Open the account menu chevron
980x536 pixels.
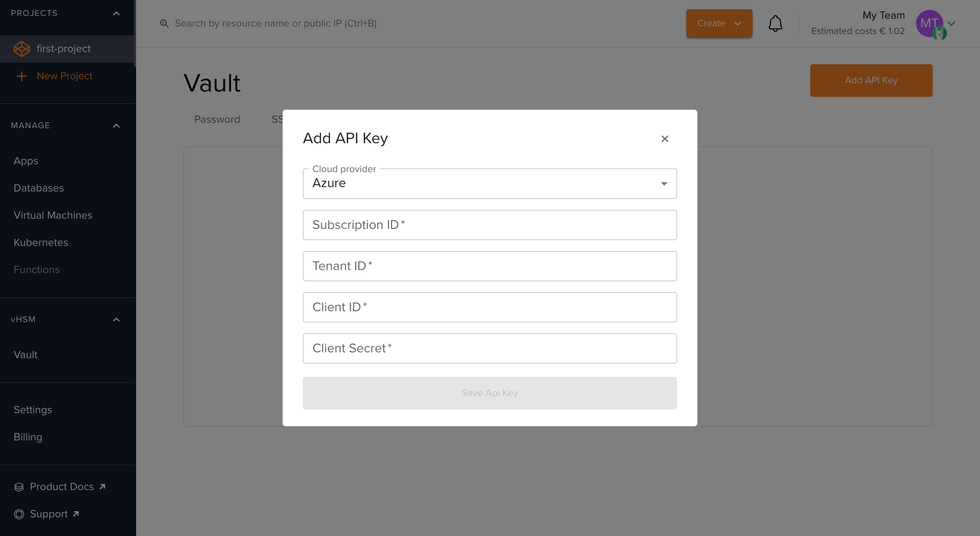click(x=952, y=23)
